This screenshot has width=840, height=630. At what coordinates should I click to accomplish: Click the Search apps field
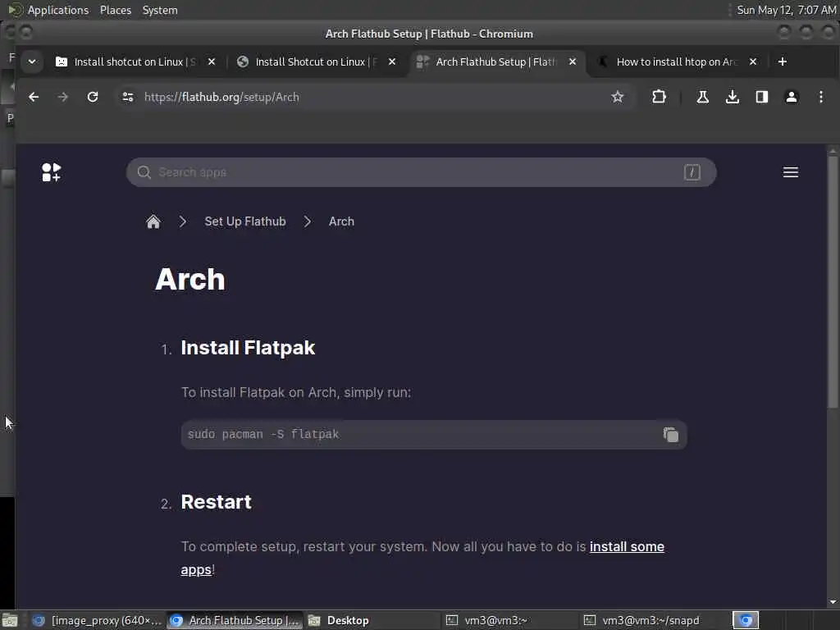421,172
